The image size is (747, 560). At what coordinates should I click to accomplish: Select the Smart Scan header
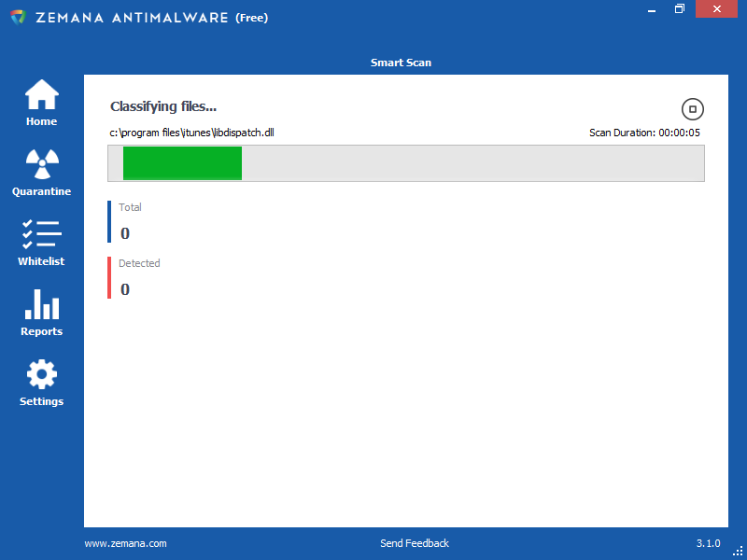tap(401, 63)
